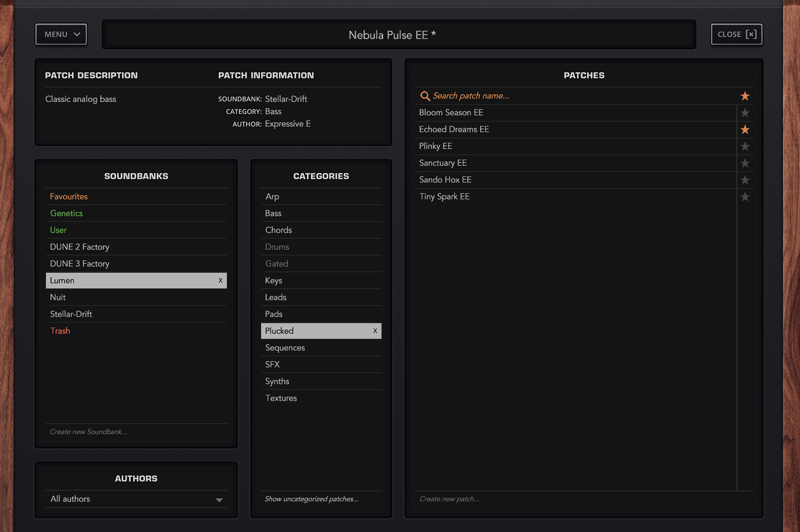Click the search magnifier icon
Viewport: 800px width, 532px height.
[x=425, y=96]
